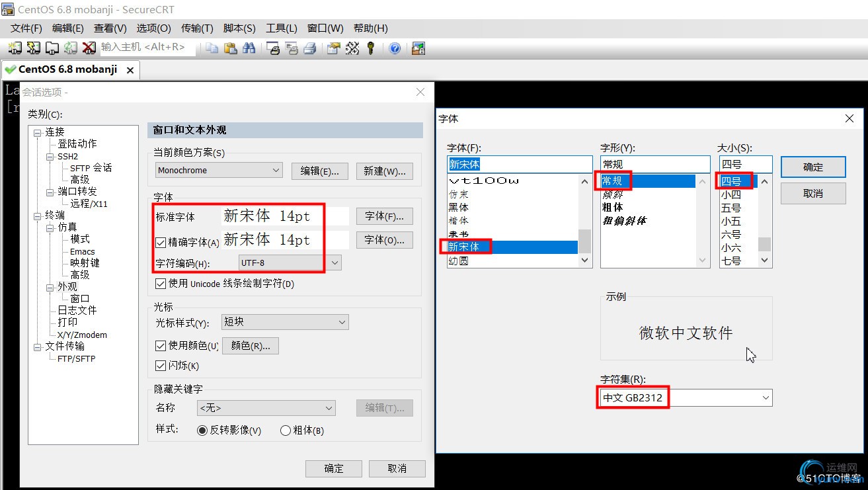The width and height of the screenshot is (868, 490).
Task: Select 幼圆 in the font list
Action: (x=459, y=261)
